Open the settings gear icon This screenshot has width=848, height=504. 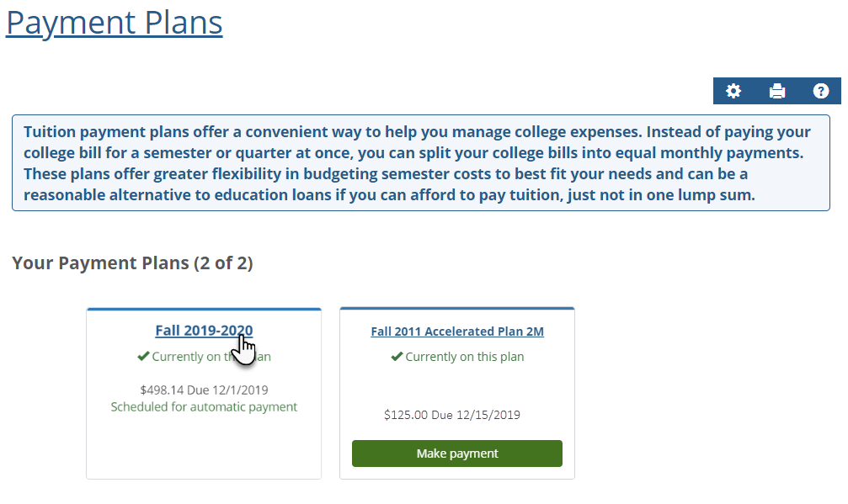click(x=733, y=91)
